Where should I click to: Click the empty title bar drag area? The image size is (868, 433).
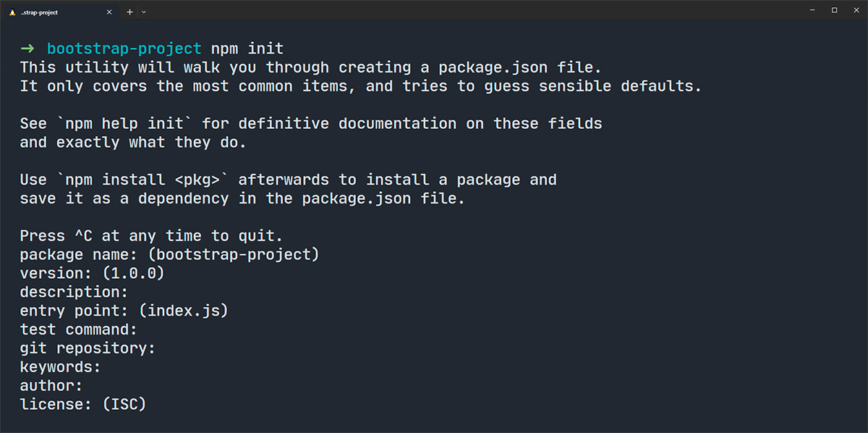pyautogui.click(x=470, y=12)
